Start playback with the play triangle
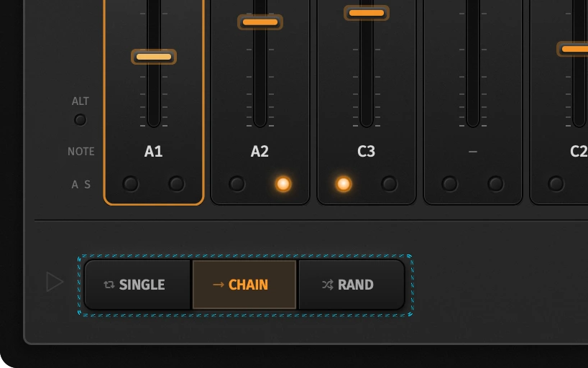 point(55,282)
